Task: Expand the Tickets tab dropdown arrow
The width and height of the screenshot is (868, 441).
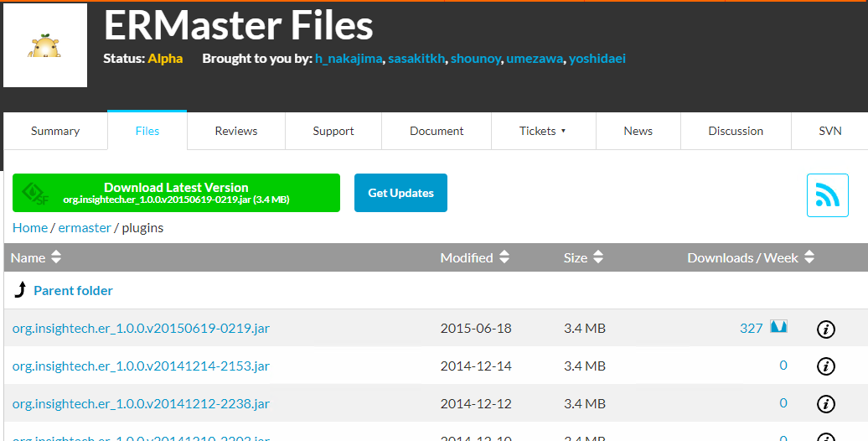Action: (563, 132)
